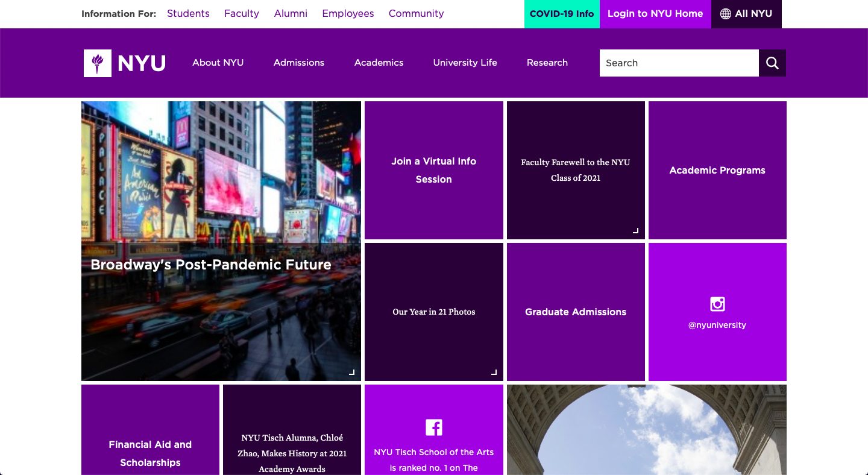The width and height of the screenshot is (868, 475).
Task: Click the NYU torch logo
Action: click(98, 63)
